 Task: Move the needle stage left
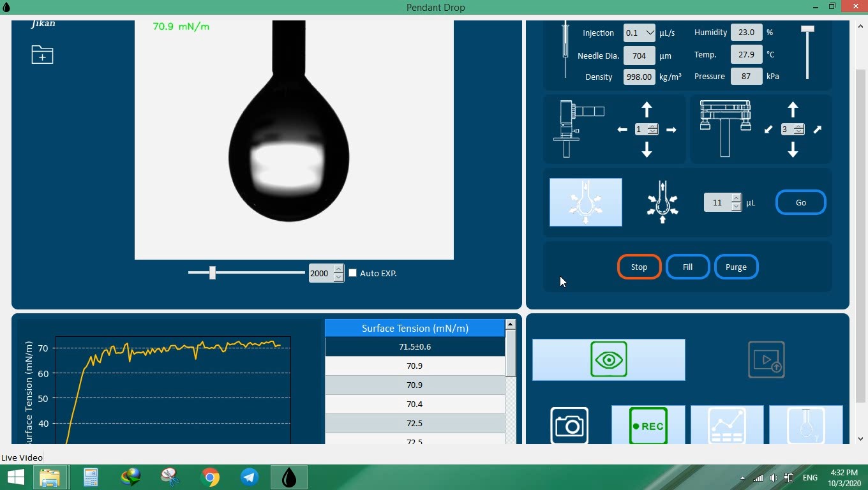click(622, 130)
